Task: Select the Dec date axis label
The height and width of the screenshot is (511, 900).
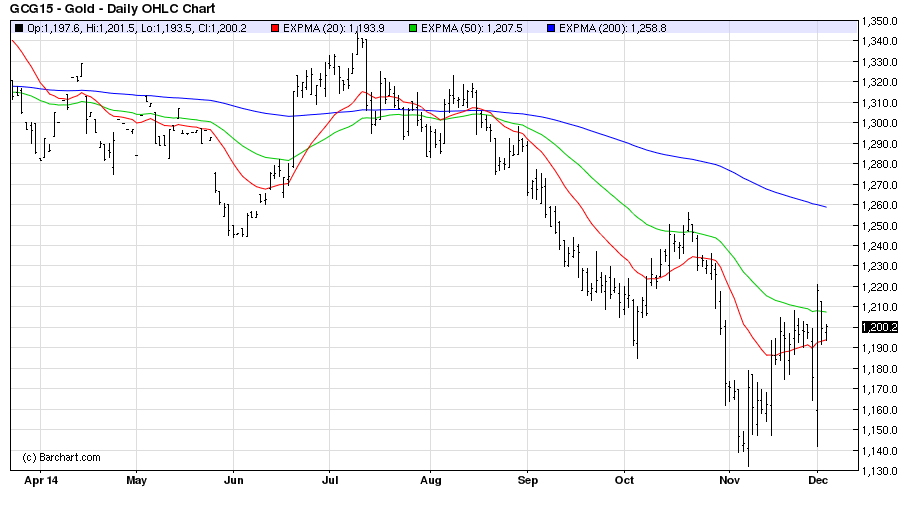Action: click(817, 481)
